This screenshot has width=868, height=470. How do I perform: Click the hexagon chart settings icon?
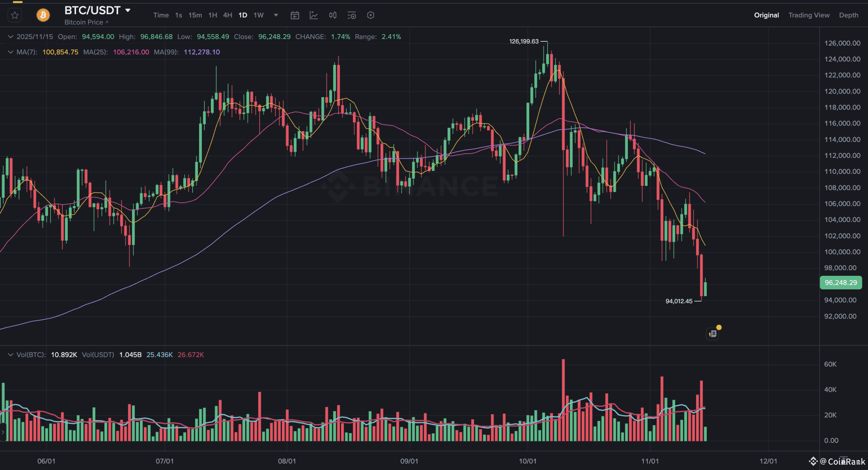tap(371, 15)
